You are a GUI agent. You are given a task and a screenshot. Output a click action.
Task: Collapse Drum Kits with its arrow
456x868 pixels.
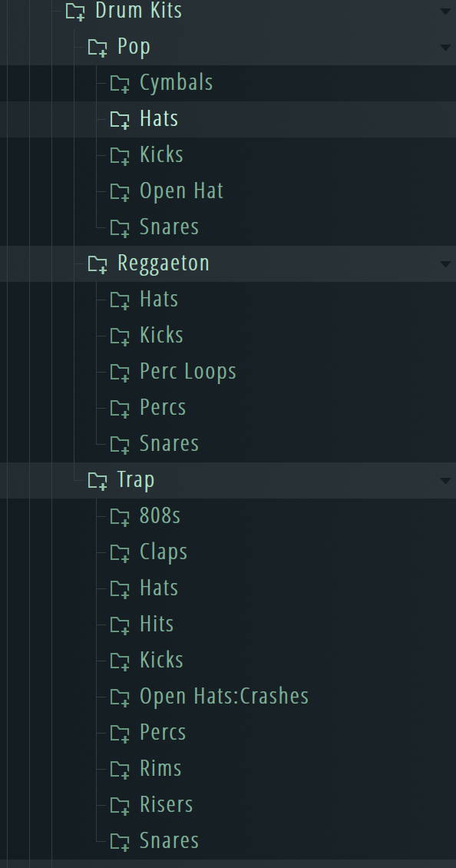coord(445,11)
